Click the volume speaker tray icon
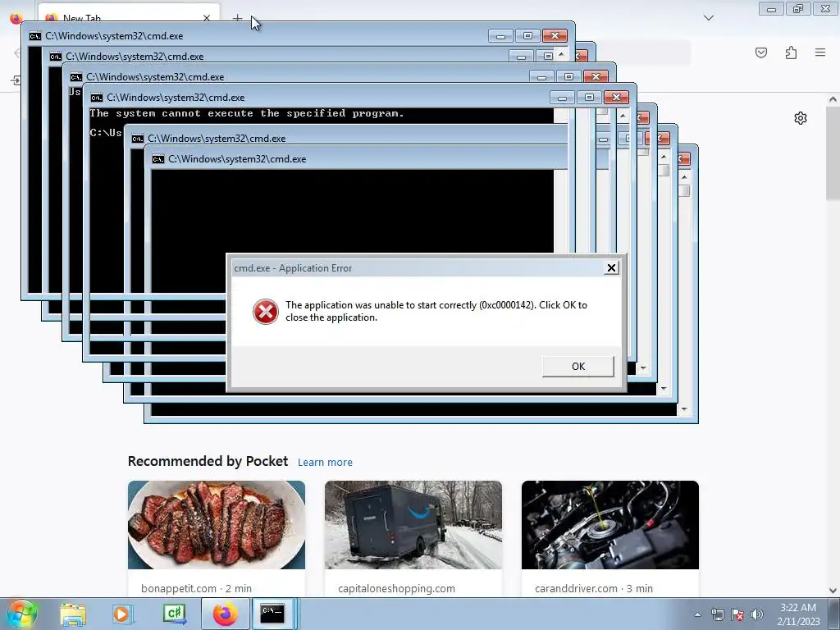840x630 pixels. point(756,614)
